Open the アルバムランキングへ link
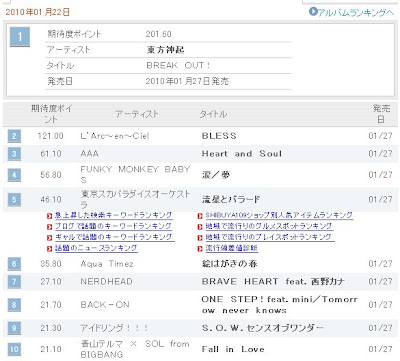 (356, 12)
